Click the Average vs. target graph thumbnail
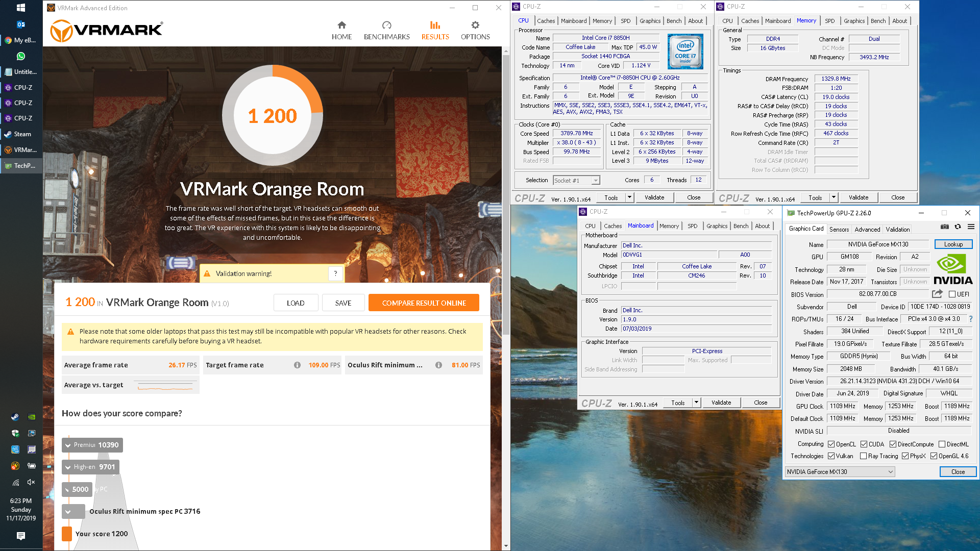This screenshot has height=551, width=980. coord(166,385)
